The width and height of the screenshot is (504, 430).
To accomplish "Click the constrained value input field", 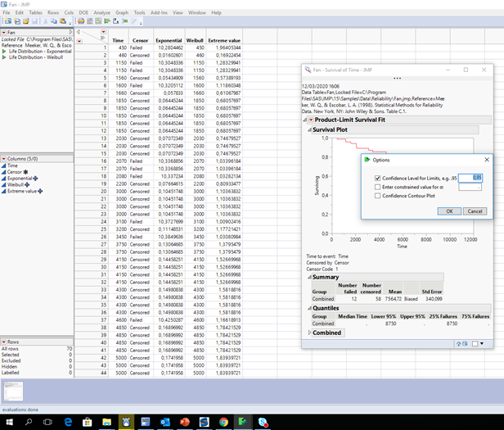I will [470, 187].
